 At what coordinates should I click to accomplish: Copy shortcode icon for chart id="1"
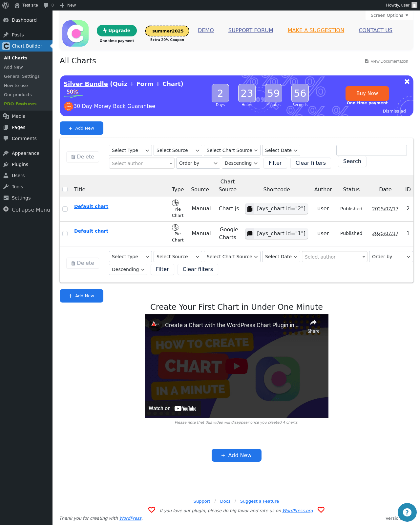(250, 234)
